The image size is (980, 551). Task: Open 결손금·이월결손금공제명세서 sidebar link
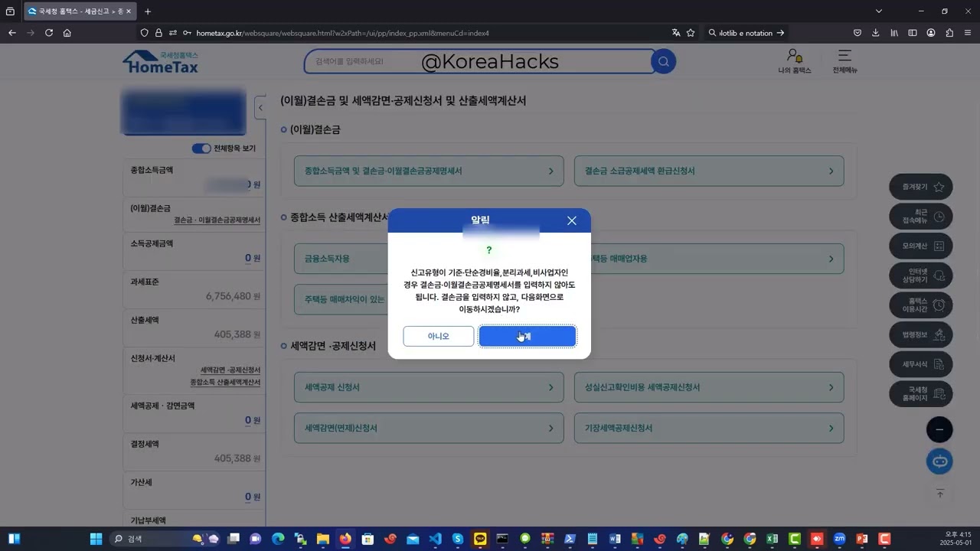(x=217, y=220)
